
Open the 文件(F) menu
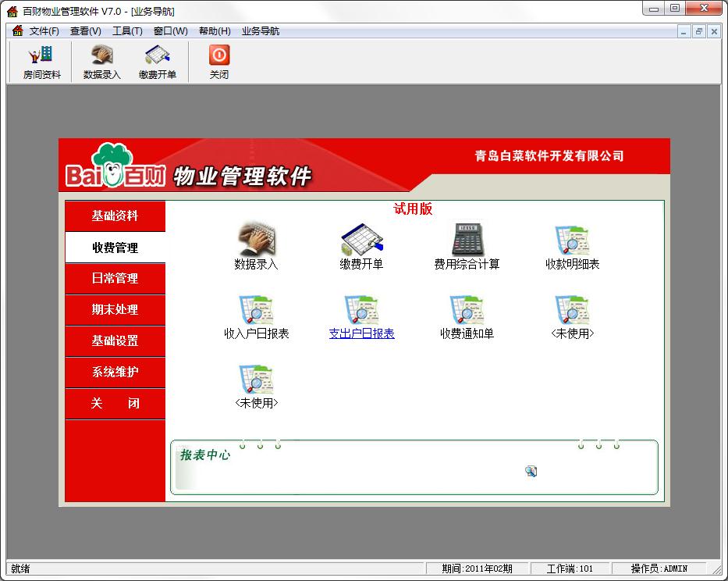click(x=44, y=31)
